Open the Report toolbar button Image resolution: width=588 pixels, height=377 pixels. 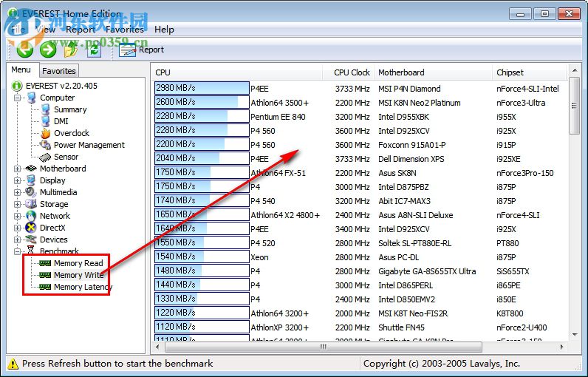click(142, 50)
